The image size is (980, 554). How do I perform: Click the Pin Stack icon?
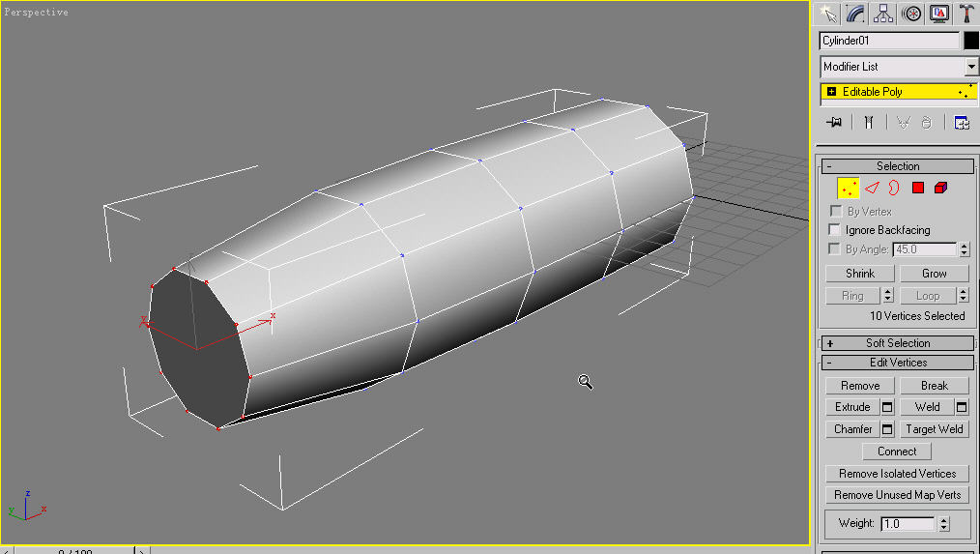(x=834, y=123)
